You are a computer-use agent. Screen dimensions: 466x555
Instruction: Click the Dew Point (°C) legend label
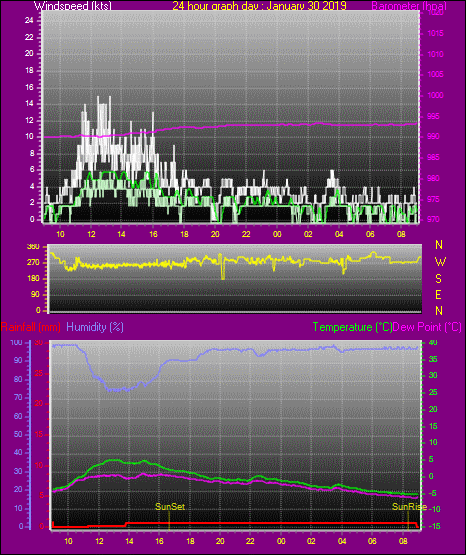point(427,327)
